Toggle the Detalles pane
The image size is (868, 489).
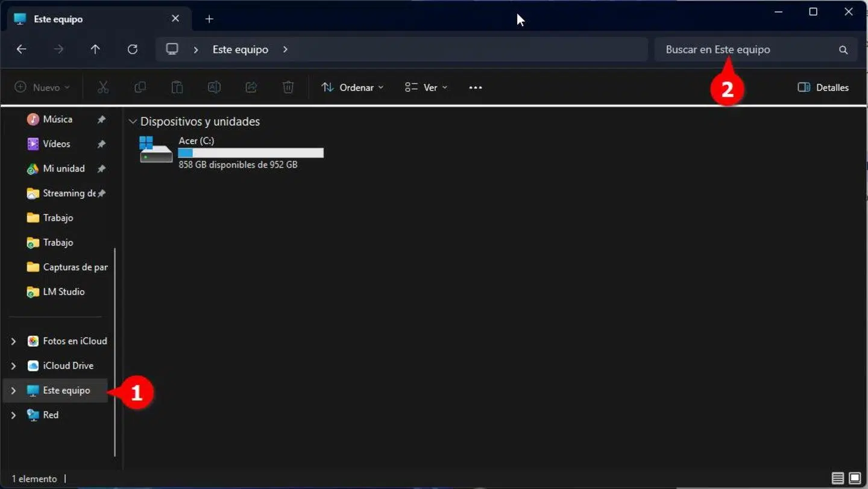[823, 87]
